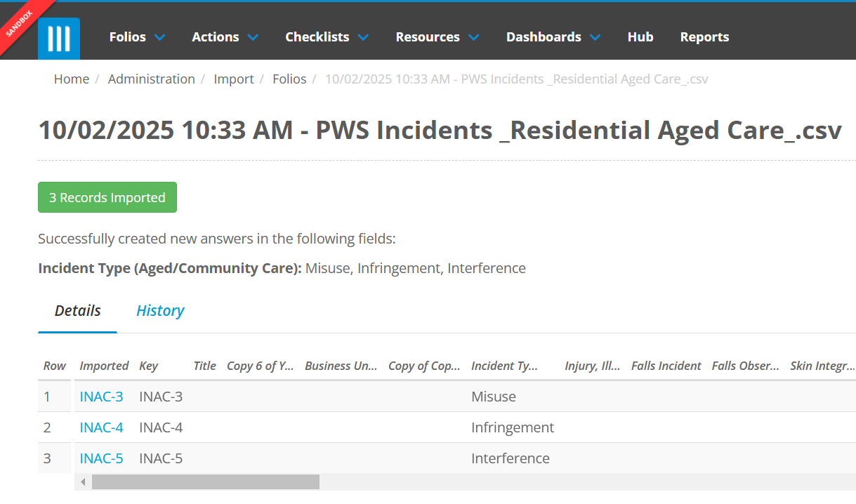Click the app logo icon
The width and height of the screenshot is (856, 504).
59,38
